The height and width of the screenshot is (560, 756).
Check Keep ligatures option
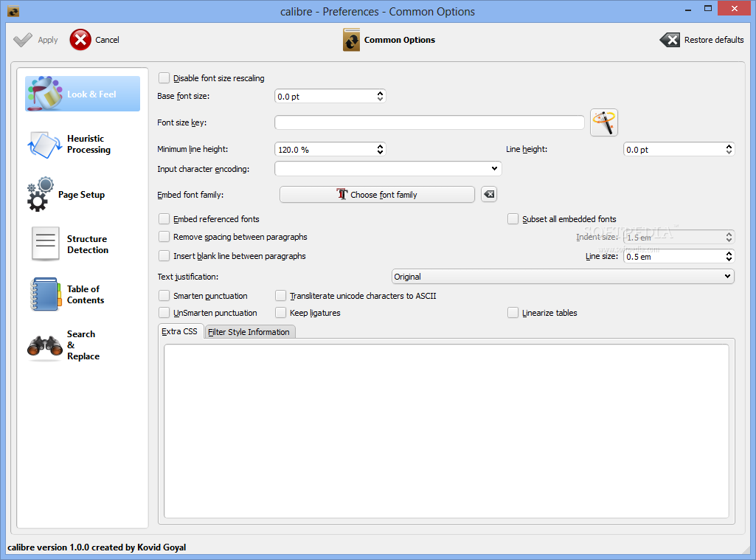pos(280,313)
